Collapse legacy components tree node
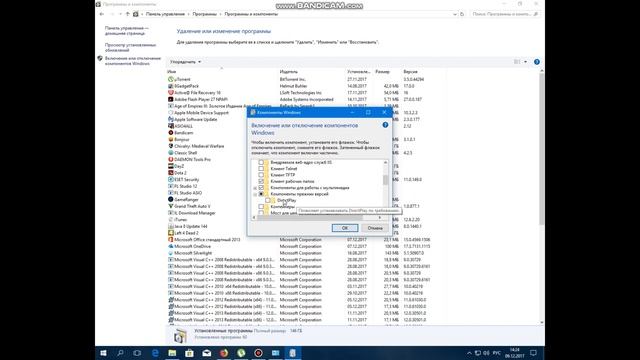 click(255, 194)
